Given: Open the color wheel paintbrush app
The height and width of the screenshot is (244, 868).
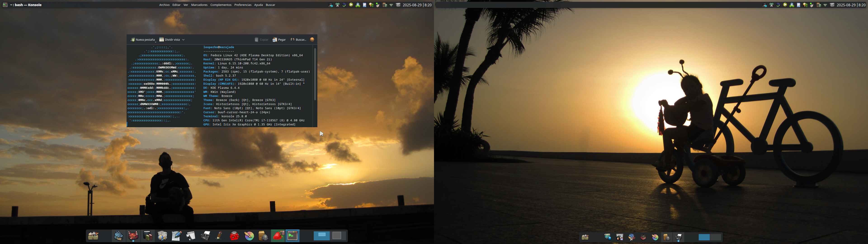Looking at the screenshot, I should click(249, 236).
